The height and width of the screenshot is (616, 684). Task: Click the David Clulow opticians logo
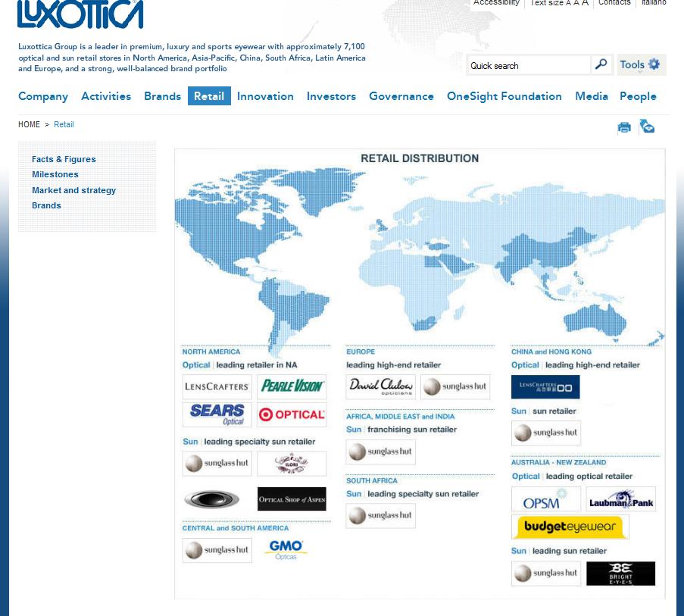[381, 387]
